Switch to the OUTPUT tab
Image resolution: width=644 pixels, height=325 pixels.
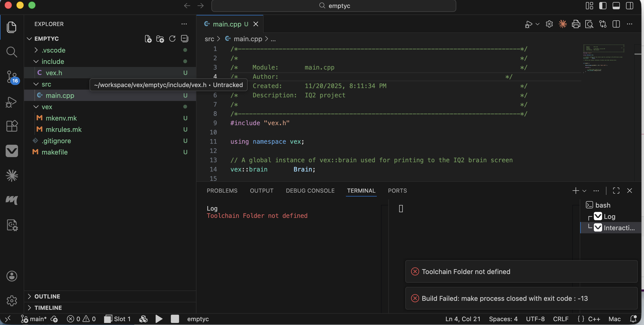coord(262,191)
